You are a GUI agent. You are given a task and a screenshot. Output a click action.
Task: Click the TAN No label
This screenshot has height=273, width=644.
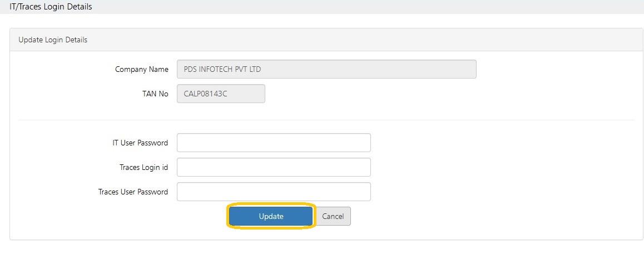point(155,94)
